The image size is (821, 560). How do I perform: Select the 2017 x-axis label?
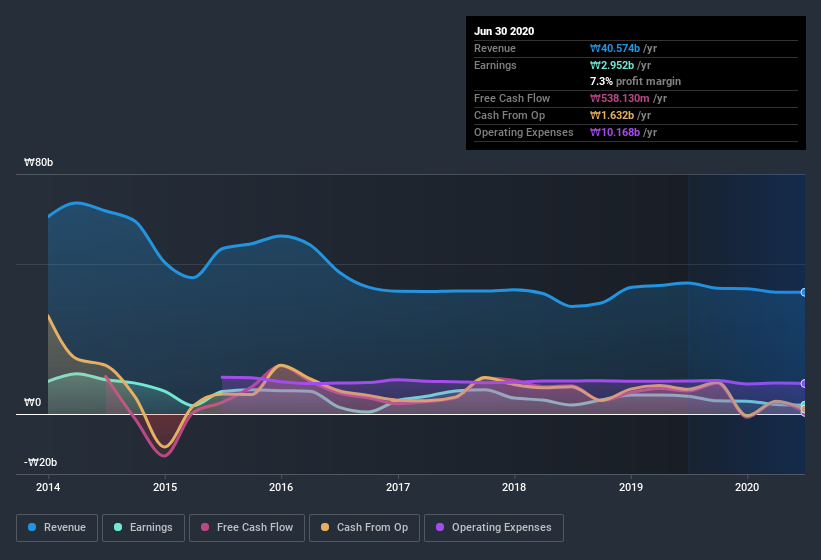[x=398, y=487]
